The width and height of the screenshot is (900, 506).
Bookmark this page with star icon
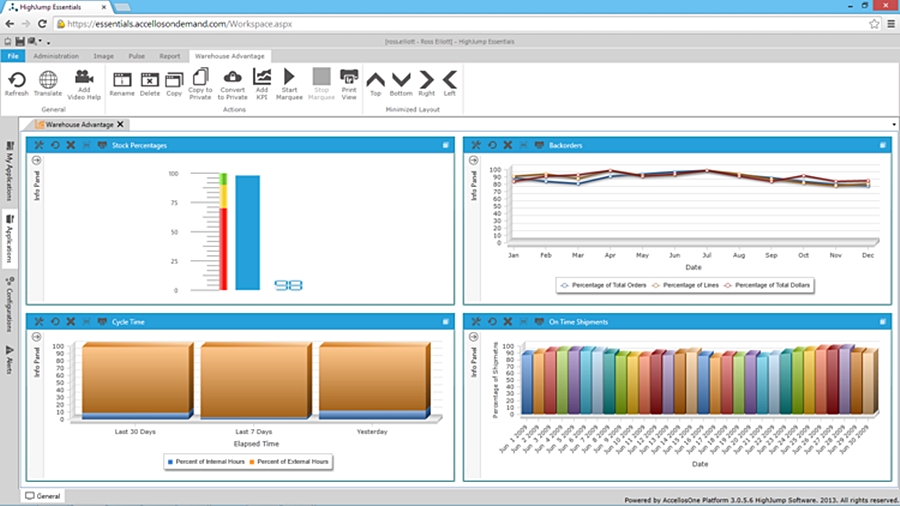tap(874, 24)
